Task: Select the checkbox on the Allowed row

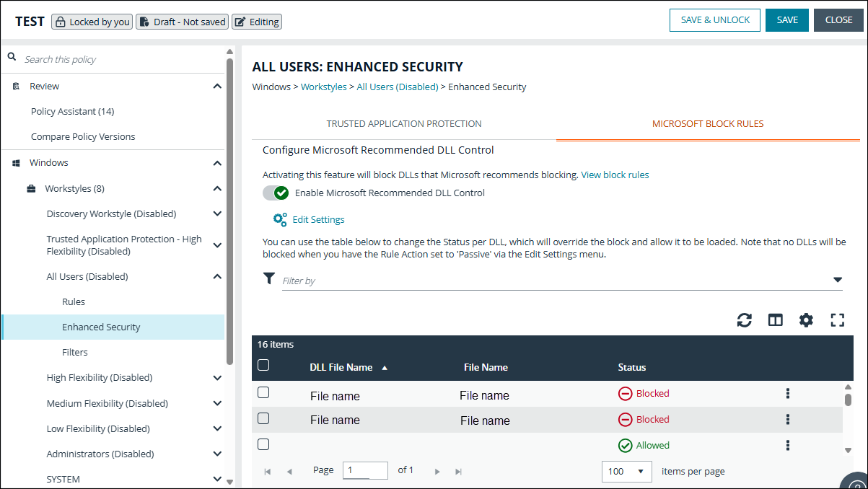Action: point(263,444)
